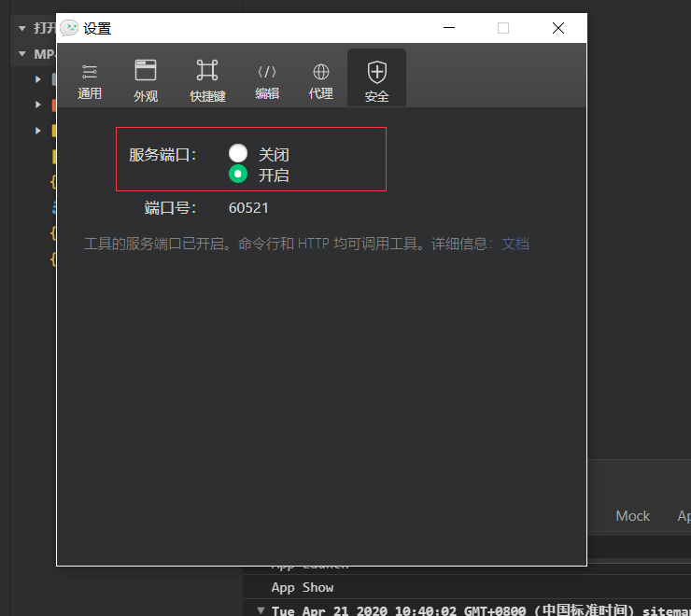The width and height of the screenshot is (691, 616).
Task: Click the App Show console log line
Action: (x=303, y=587)
